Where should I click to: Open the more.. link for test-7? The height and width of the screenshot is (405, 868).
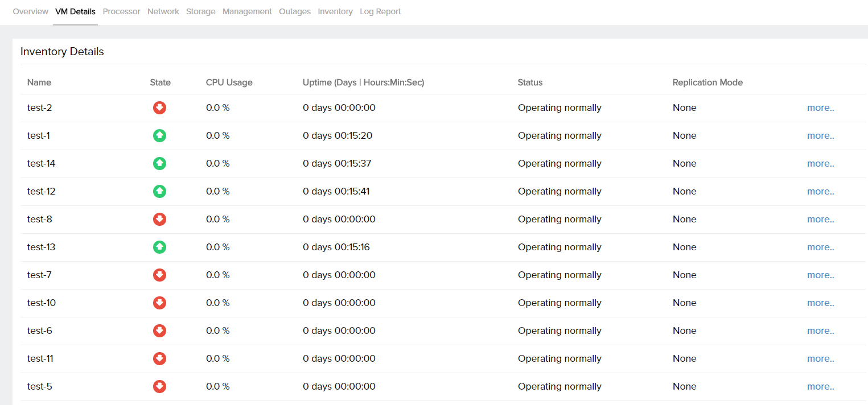(820, 275)
